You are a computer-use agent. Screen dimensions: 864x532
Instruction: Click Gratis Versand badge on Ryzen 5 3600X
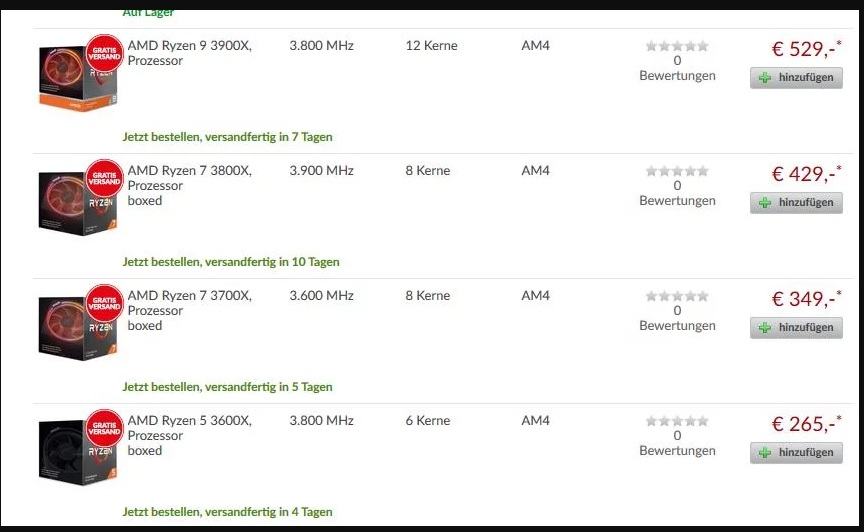(x=104, y=427)
